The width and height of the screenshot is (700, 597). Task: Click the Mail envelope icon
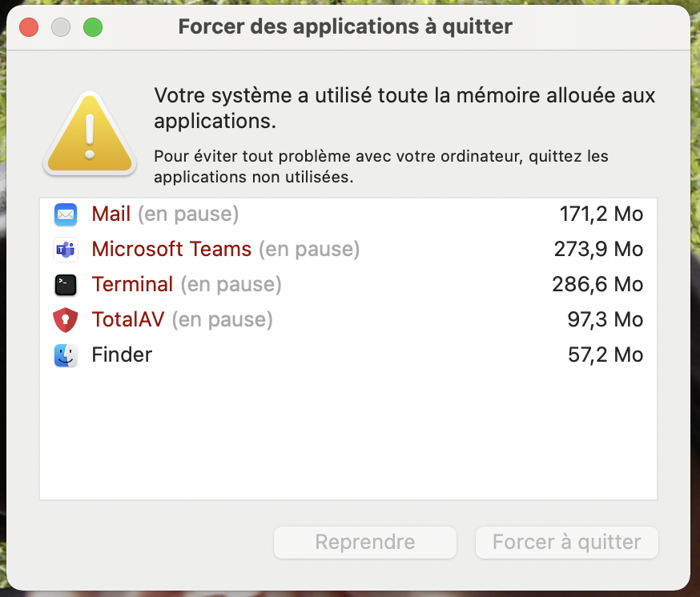click(66, 214)
